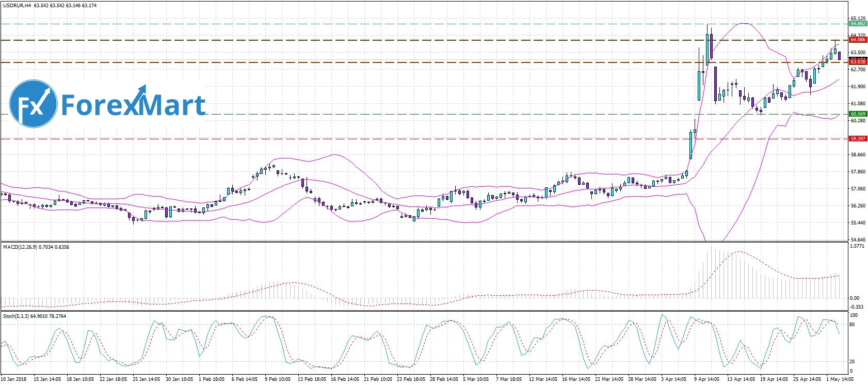Screen dimensions: 868x385
Task: Click the 19 Apr 14:05 date label
Action: point(774,379)
